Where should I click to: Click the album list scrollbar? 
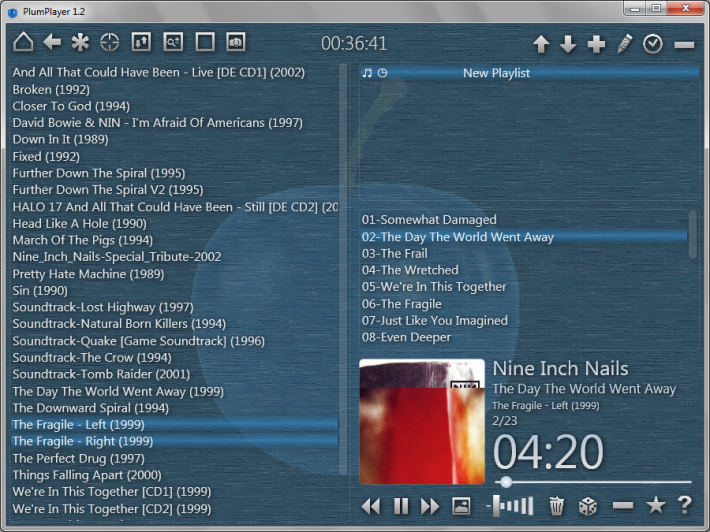pos(343,269)
